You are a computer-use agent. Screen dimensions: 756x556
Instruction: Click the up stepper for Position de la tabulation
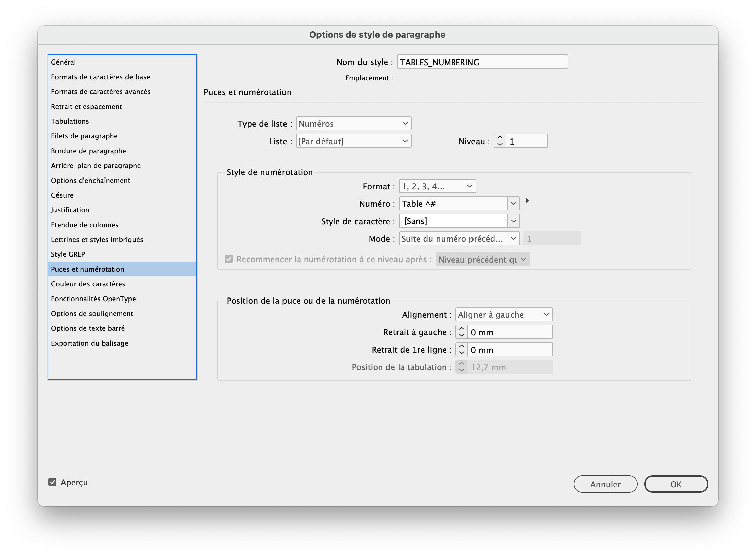[x=462, y=364]
